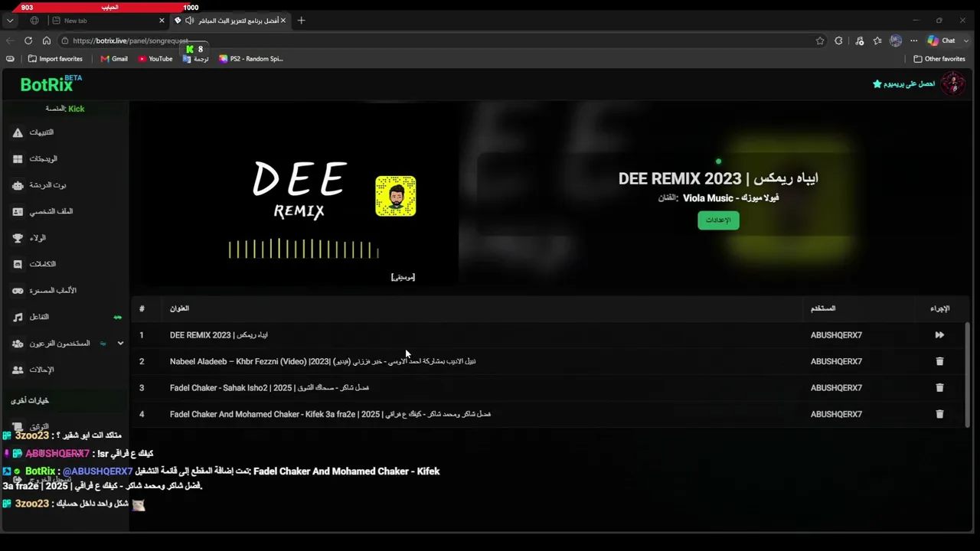Click ABUSHQERX7 user in row 3
Viewport: 980px width, 551px height.
point(836,388)
